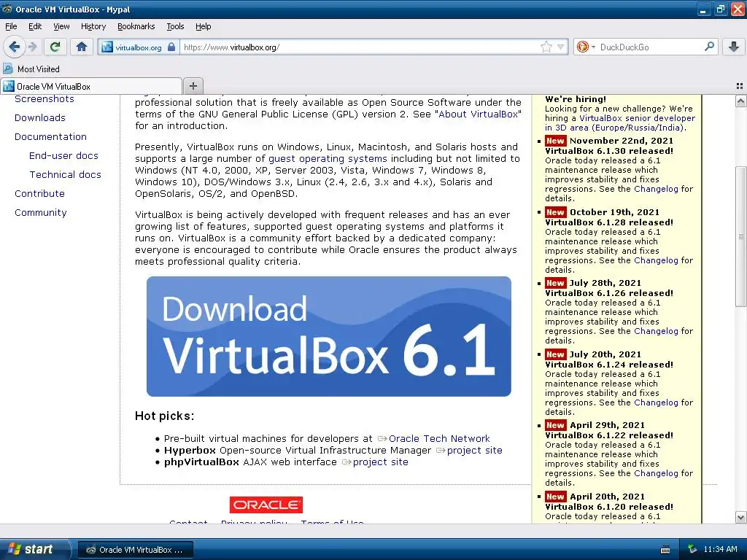Click the search magnifier icon
Image resolution: width=747 pixels, height=560 pixels.
[x=709, y=47]
